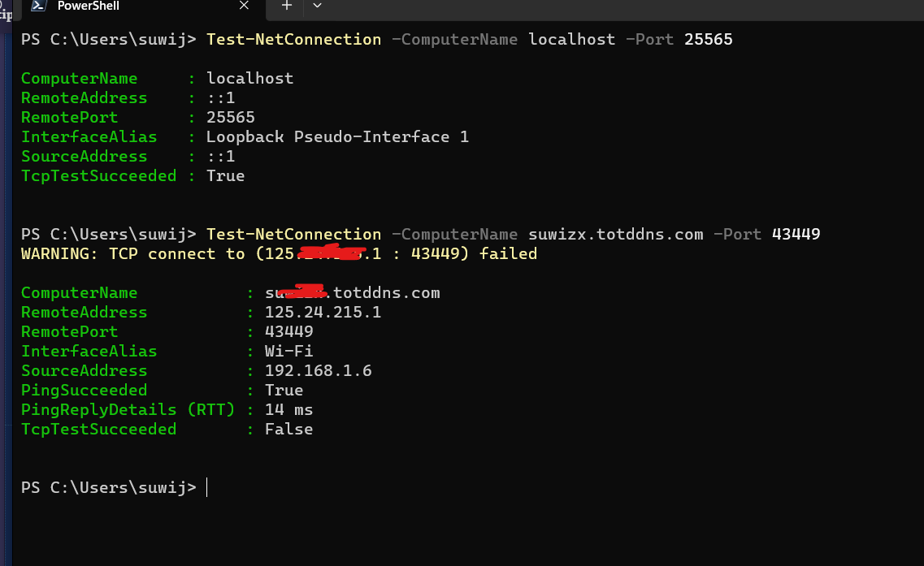The width and height of the screenshot is (924, 566).
Task: Click the PingSucceeded True value
Action: (x=284, y=390)
